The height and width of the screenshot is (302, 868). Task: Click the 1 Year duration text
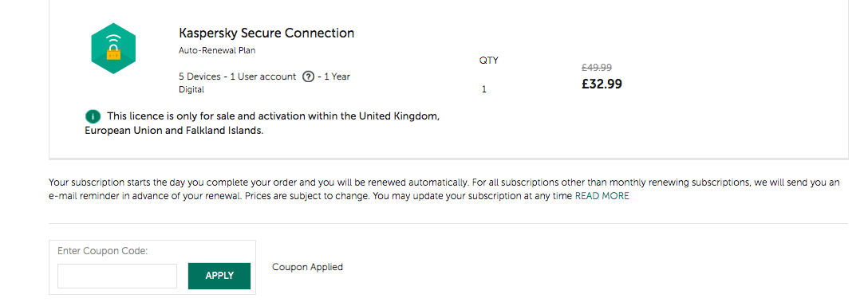pos(337,76)
